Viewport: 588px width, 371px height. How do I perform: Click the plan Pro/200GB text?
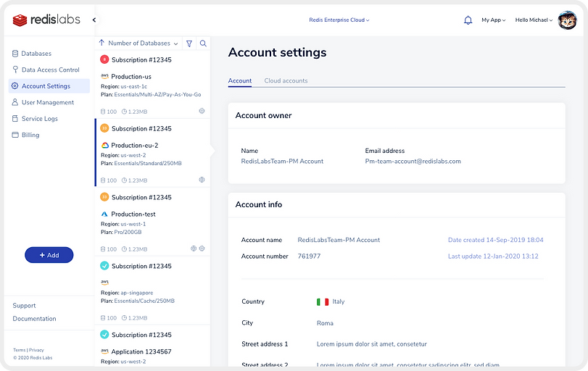pos(128,232)
